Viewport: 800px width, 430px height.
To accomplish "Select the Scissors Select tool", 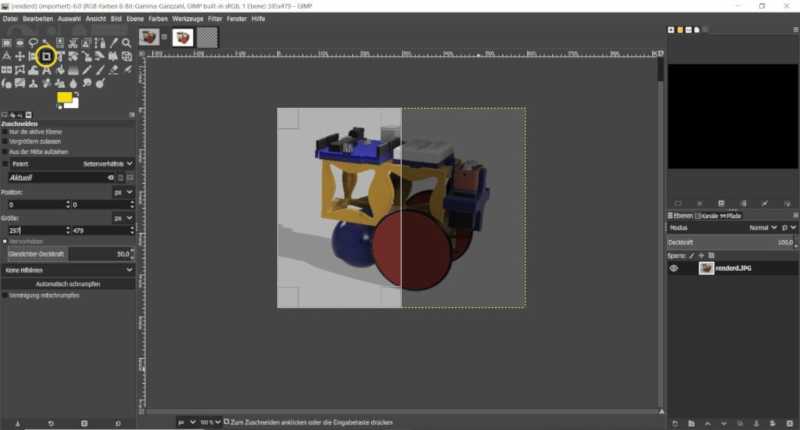I will (x=73, y=43).
